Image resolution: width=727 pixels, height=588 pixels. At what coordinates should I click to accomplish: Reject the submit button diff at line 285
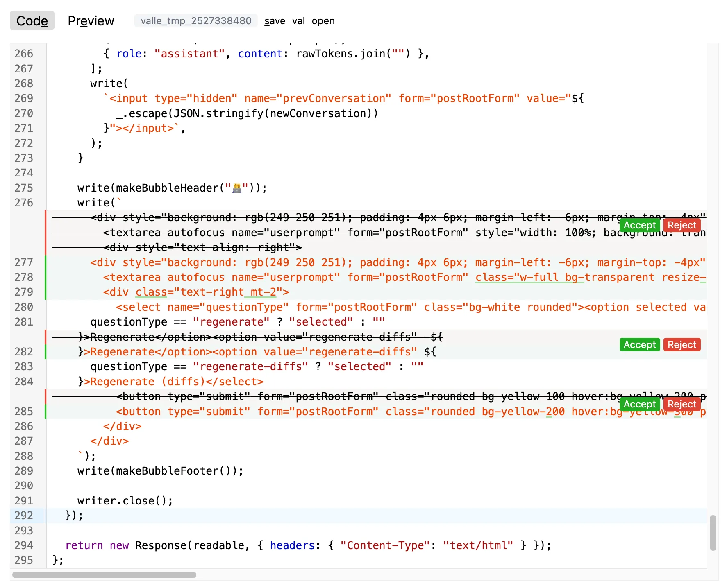point(682,404)
